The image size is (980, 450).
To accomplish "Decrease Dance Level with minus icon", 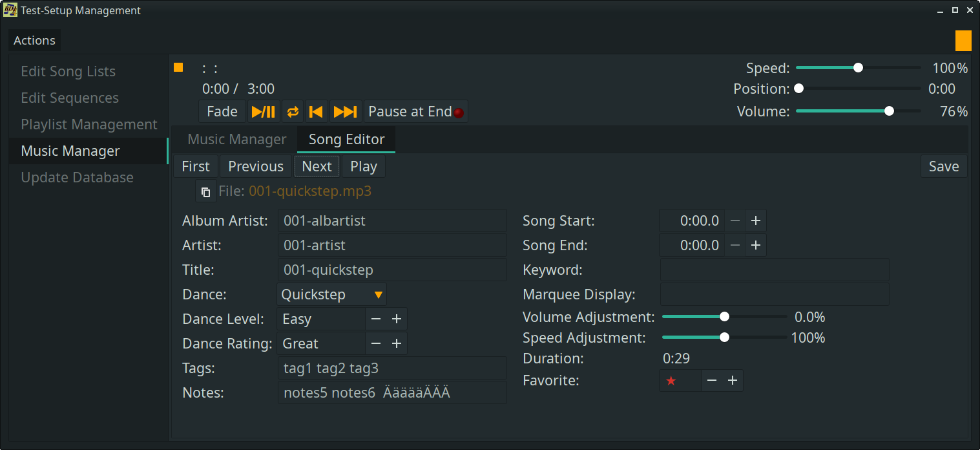I will pyautogui.click(x=376, y=319).
